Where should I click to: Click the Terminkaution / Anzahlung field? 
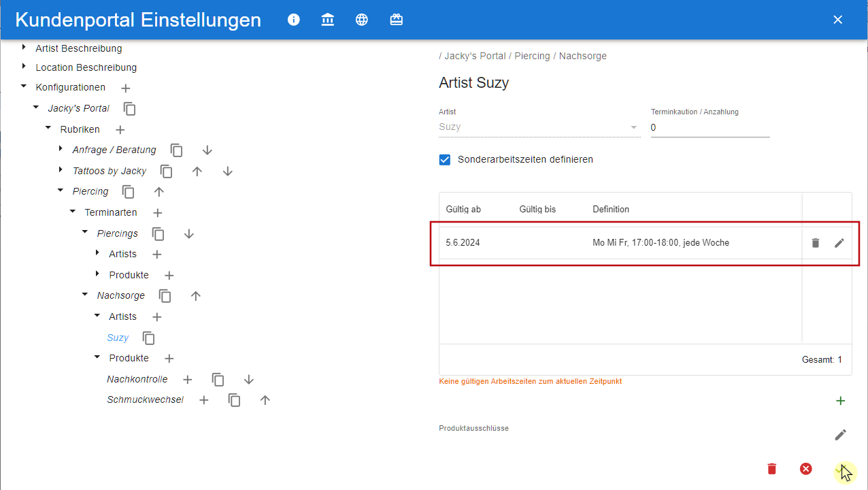coord(710,127)
